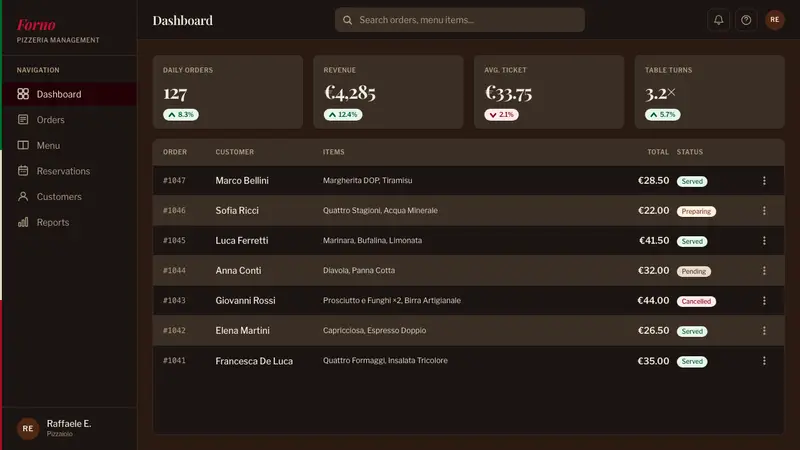Click the Served status of Elena Martini
The height and width of the screenshot is (450, 800).
click(x=692, y=332)
